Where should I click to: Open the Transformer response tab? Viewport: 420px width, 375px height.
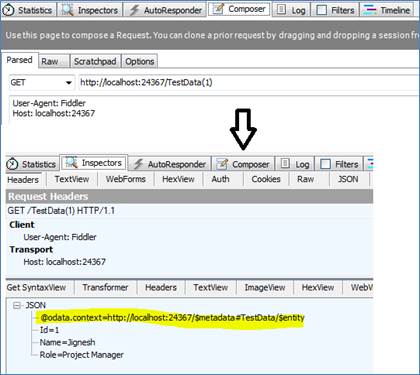pos(105,288)
